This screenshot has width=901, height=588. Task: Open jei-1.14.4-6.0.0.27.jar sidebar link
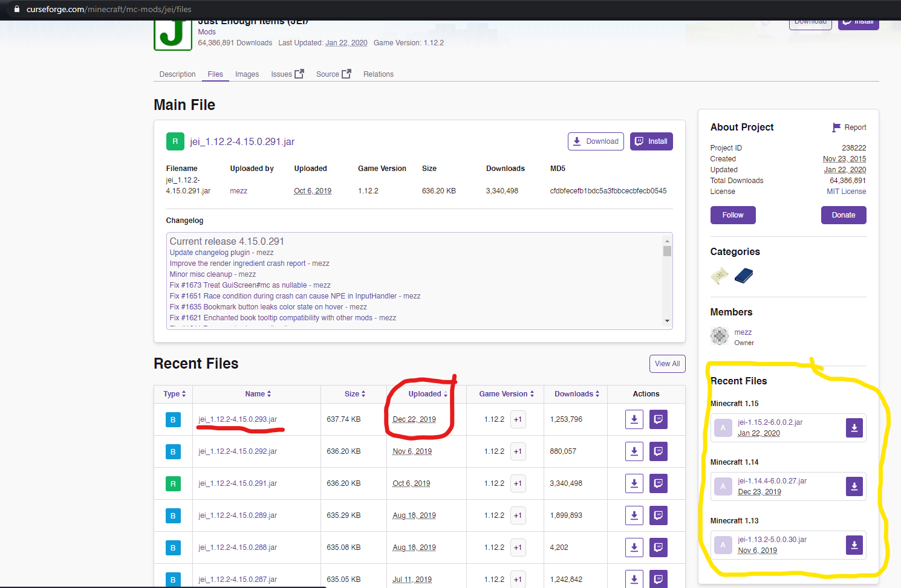click(x=772, y=481)
